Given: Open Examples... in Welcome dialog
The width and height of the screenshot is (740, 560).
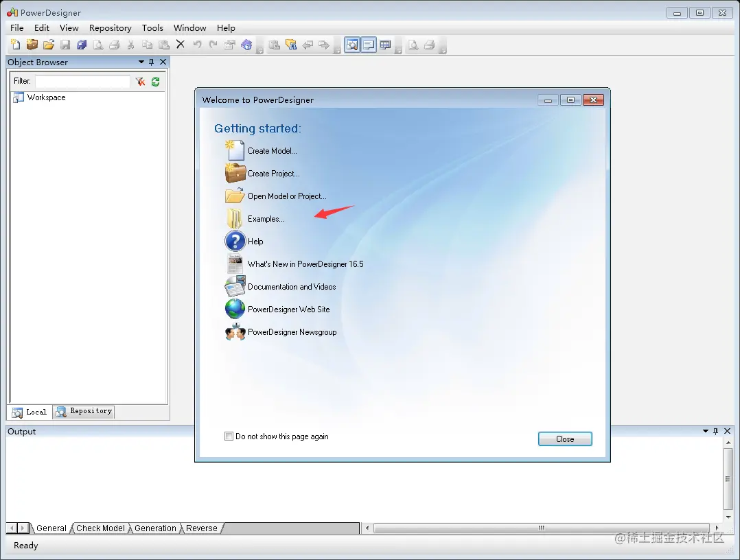Looking at the screenshot, I should click(x=266, y=219).
